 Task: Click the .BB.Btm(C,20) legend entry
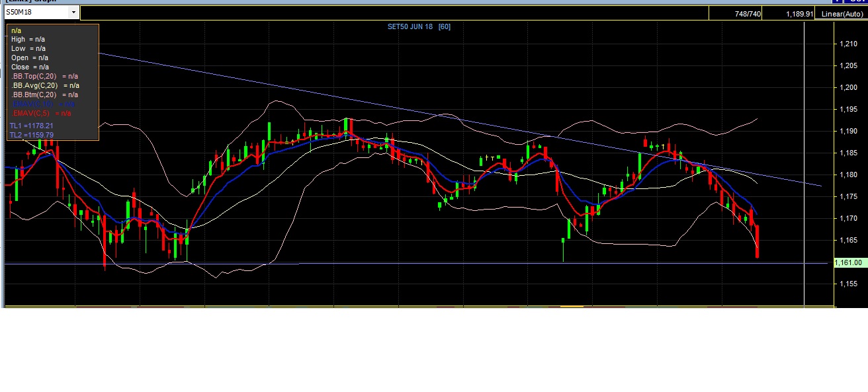pyautogui.click(x=44, y=95)
